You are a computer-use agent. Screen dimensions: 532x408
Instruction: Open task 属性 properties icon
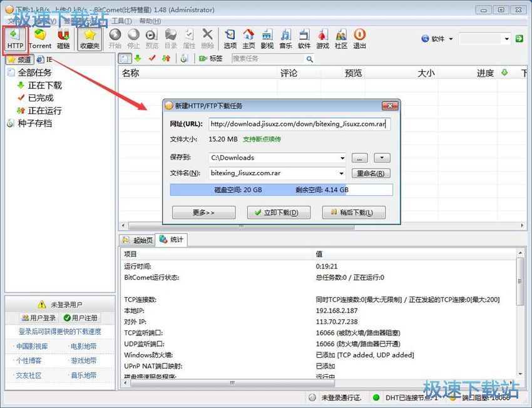[189, 39]
